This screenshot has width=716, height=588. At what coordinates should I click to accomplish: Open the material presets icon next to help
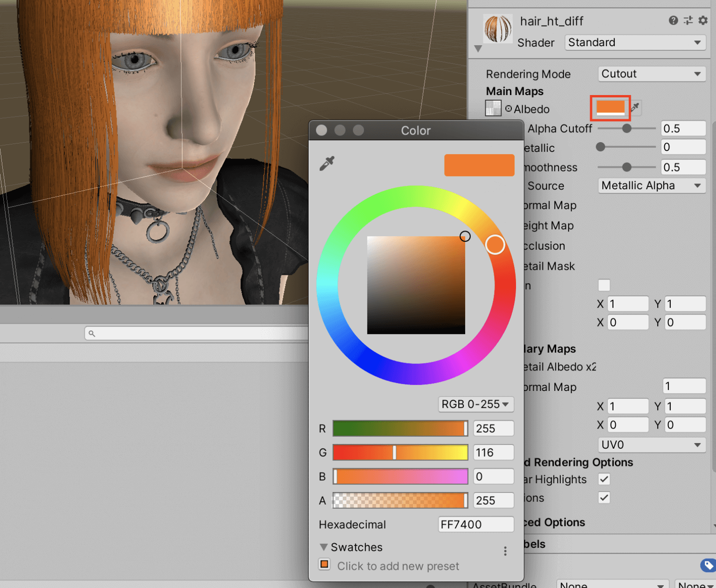[x=688, y=21]
